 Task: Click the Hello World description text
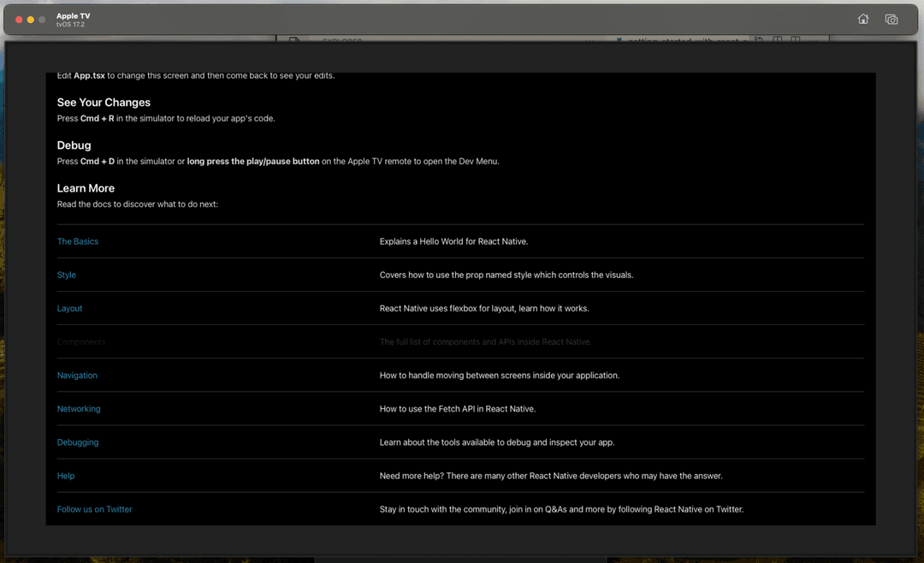(x=453, y=241)
